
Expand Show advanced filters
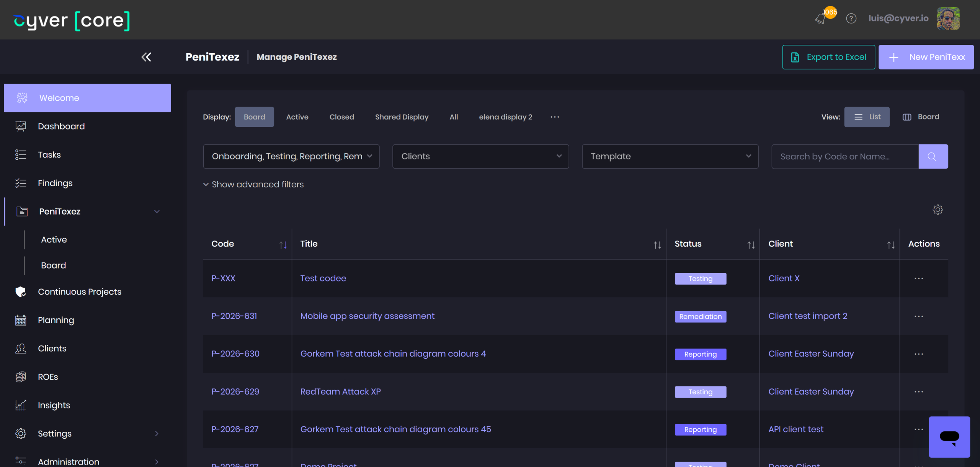[x=253, y=184]
